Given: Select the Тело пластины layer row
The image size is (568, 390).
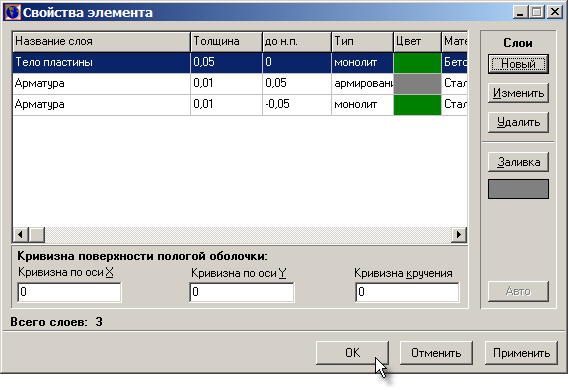Looking at the screenshot, I should point(240,63).
